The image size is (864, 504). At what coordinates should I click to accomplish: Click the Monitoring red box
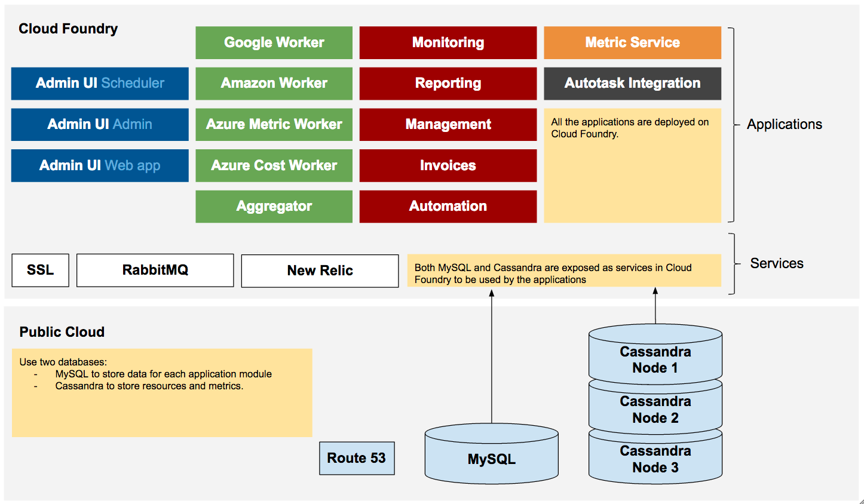point(448,42)
